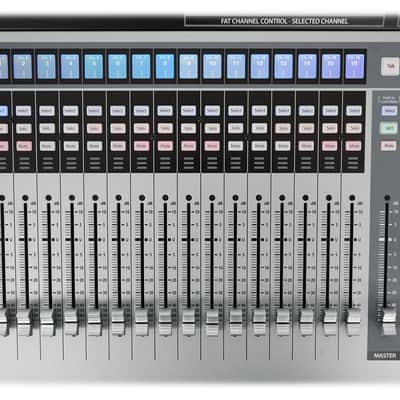Mute channel 10
The width and height of the screenshot is (400, 400).
[212, 146]
